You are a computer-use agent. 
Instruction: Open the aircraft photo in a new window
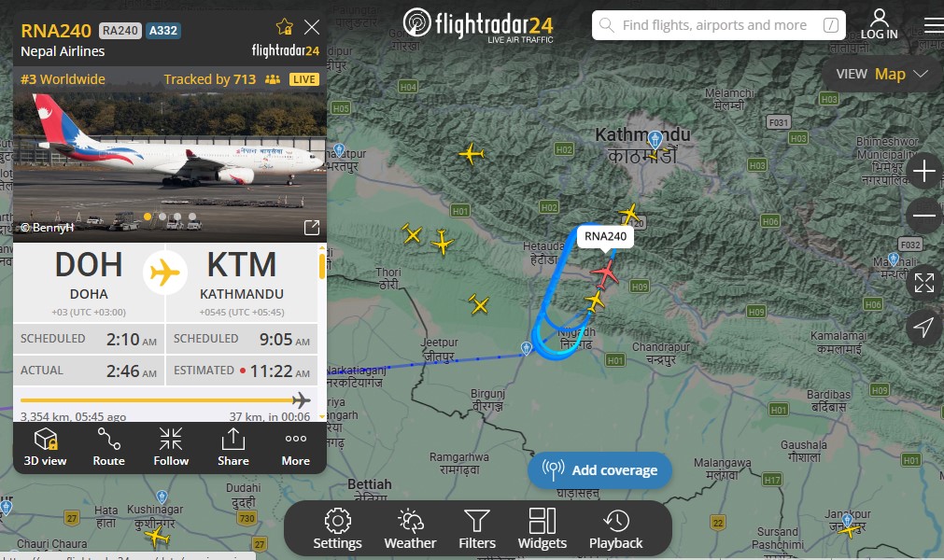[311, 228]
